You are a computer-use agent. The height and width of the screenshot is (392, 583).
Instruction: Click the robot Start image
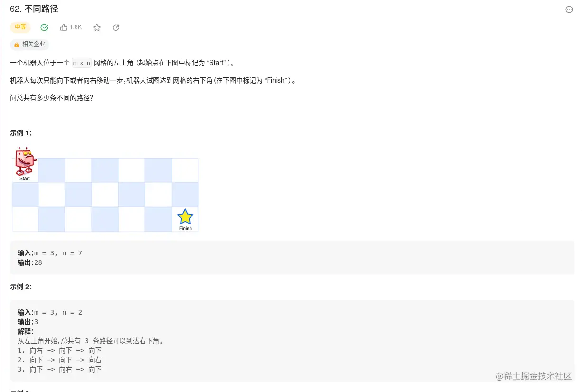[x=25, y=164]
